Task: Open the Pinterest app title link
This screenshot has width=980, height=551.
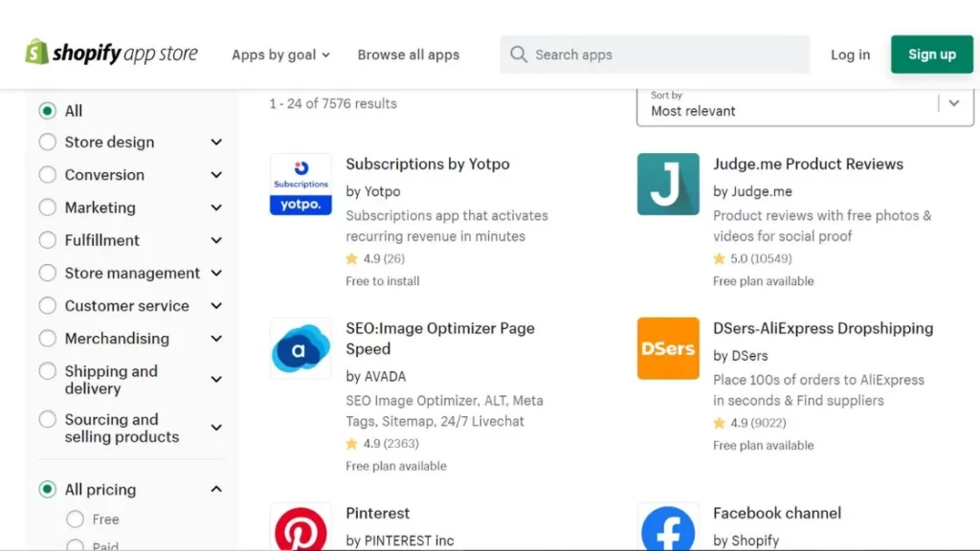Action: (x=377, y=513)
